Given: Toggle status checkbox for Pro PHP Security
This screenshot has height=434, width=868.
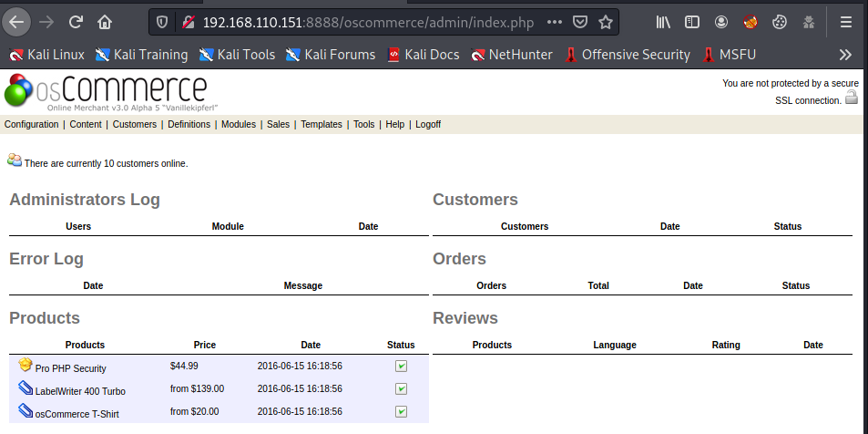Looking at the screenshot, I should coord(401,367).
